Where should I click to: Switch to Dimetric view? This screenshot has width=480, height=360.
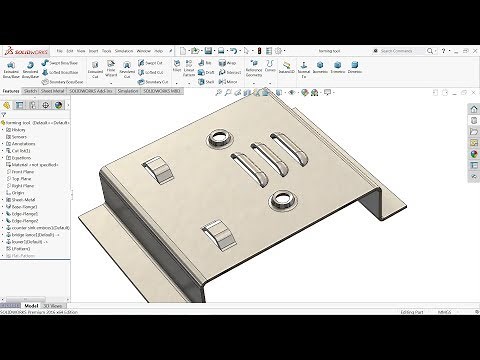click(x=355, y=67)
